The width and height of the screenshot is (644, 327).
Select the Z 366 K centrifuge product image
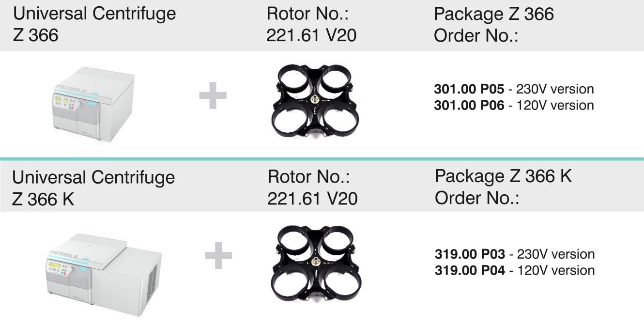(x=104, y=269)
